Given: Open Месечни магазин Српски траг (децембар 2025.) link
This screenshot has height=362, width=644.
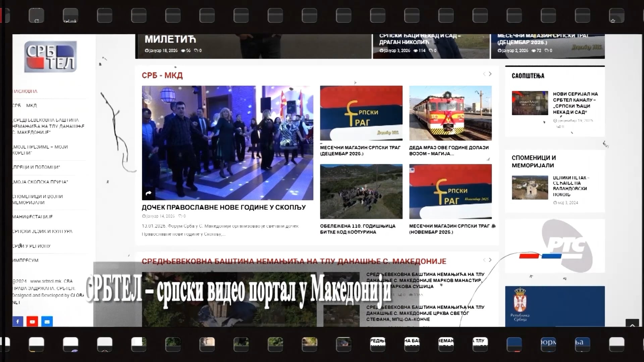Looking at the screenshot, I should [x=360, y=150].
